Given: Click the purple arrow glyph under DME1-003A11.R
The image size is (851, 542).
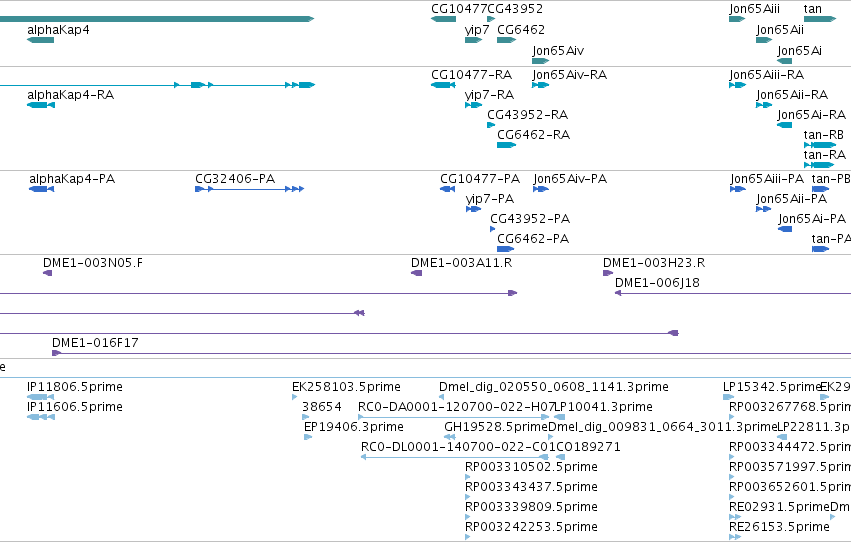Looking at the screenshot, I should tap(416, 273).
